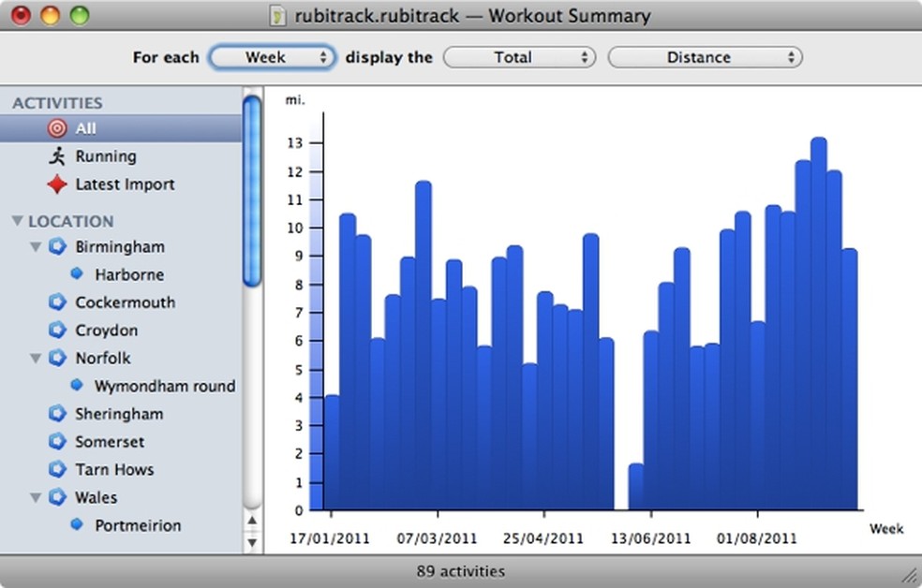
Task: Click the sidebar scrollbar thumb
Action: pyautogui.click(x=252, y=192)
